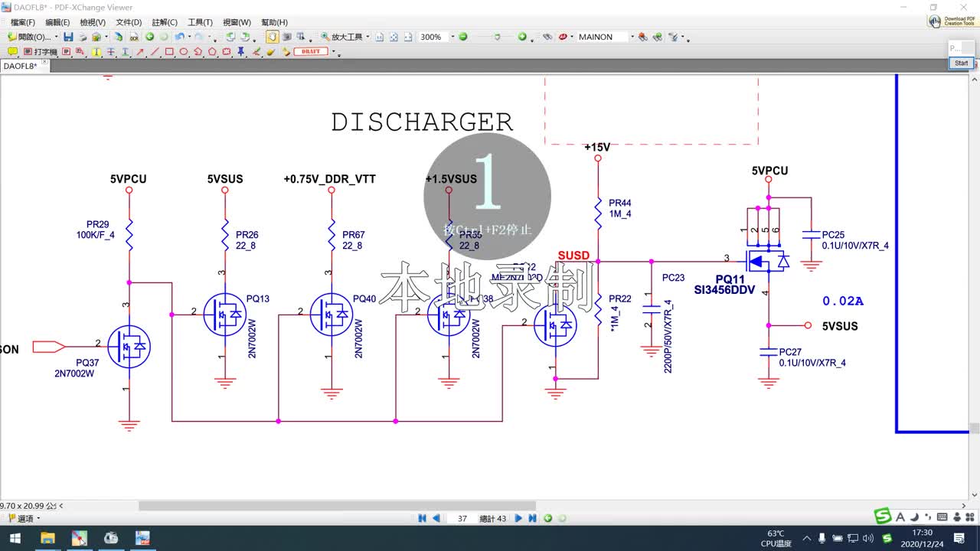
Task: Go to the last page
Action: tap(532, 518)
